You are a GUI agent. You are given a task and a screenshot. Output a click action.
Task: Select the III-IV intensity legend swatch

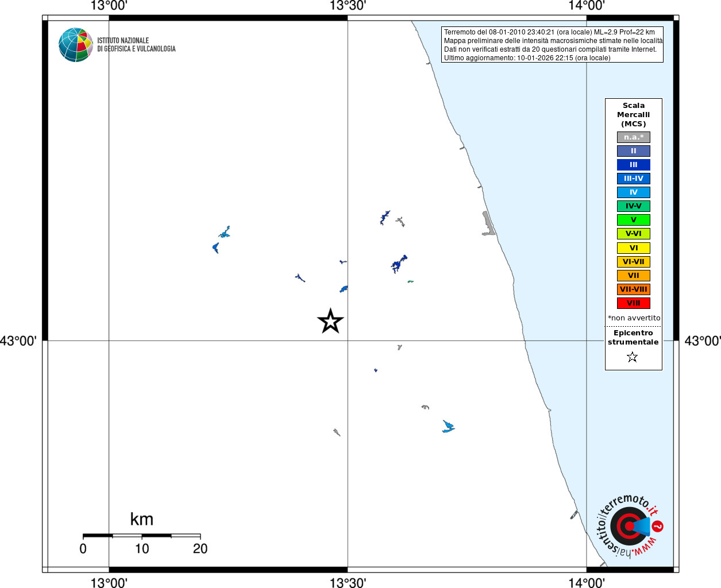(633, 179)
